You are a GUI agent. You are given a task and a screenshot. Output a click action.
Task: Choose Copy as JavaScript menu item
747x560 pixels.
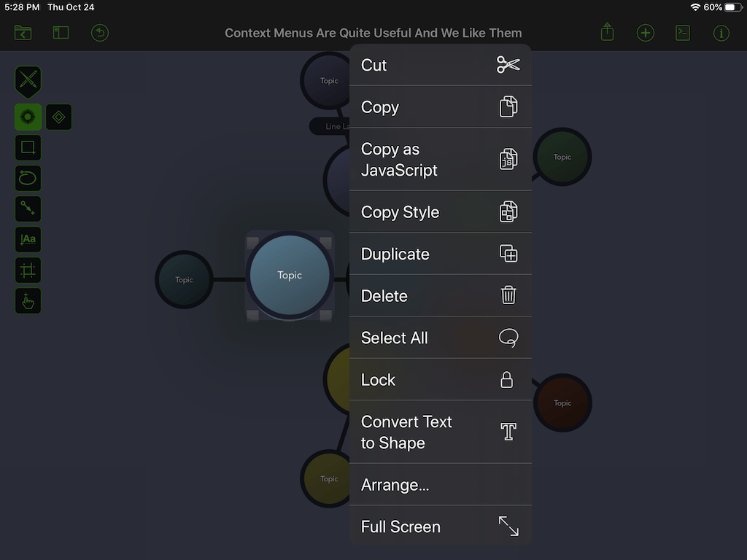[x=440, y=160]
